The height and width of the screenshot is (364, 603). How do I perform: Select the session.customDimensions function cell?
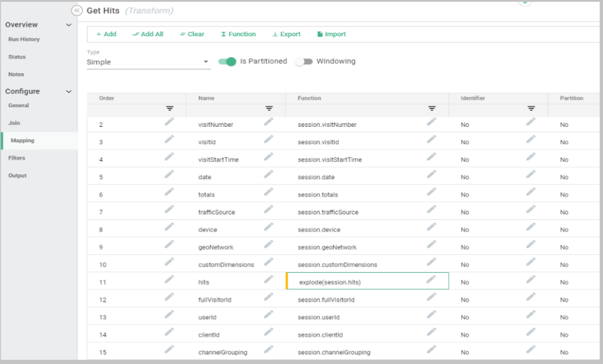[x=337, y=265]
